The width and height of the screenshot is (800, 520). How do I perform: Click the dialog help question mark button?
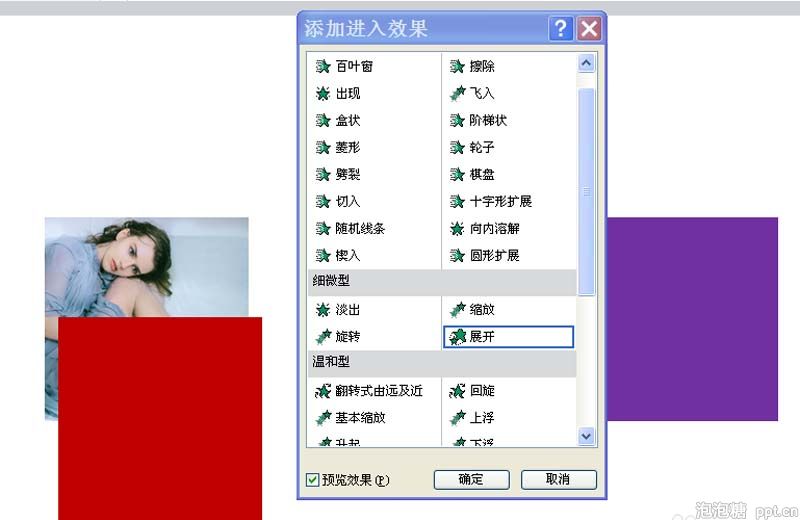pos(561,28)
